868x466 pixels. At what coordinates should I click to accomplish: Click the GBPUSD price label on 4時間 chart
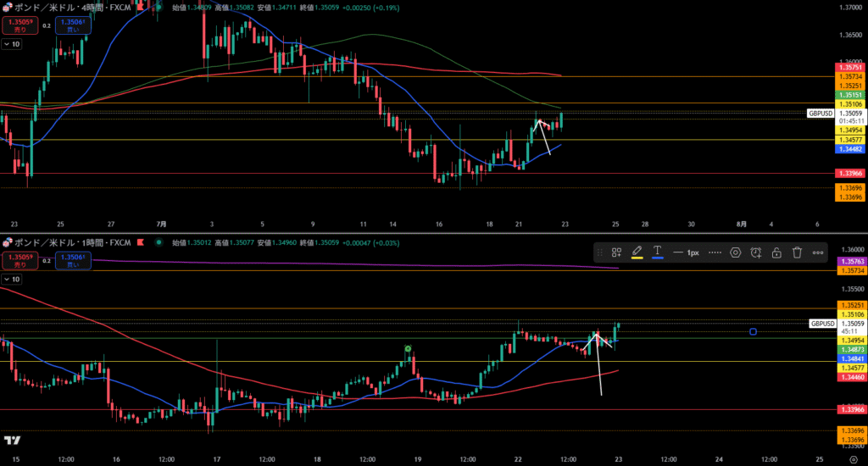pyautogui.click(x=821, y=113)
